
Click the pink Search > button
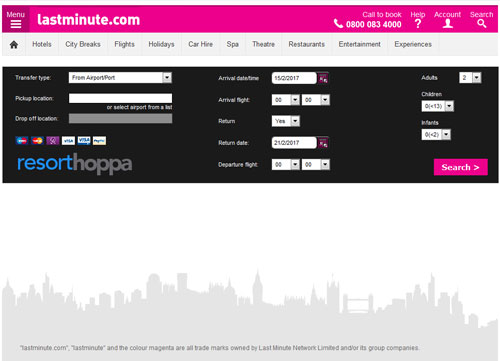(460, 167)
